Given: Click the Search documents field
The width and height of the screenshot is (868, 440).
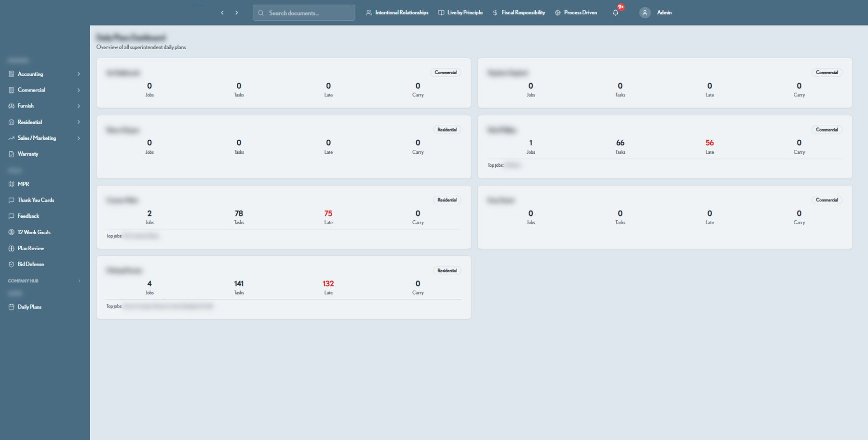Looking at the screenshot, I should tap(304, 13).
